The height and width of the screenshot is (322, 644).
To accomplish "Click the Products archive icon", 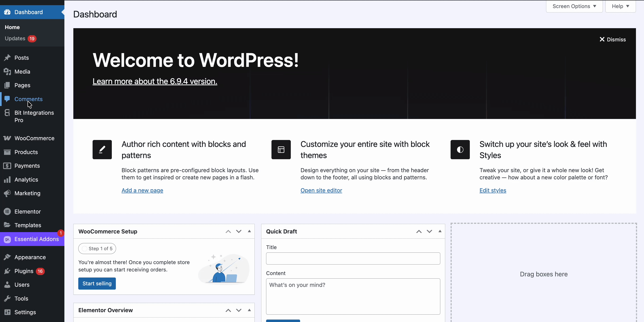I will point(7,152).
